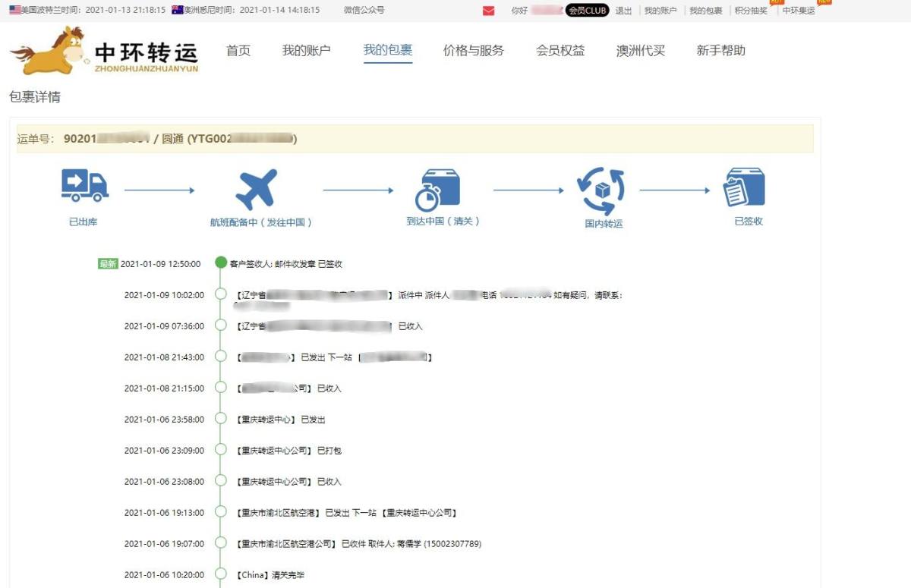Viewport: 911px width, 588px height.
Task: Click the timestamp 2021-01-08 21:43:00
Action: pos(164,357)
